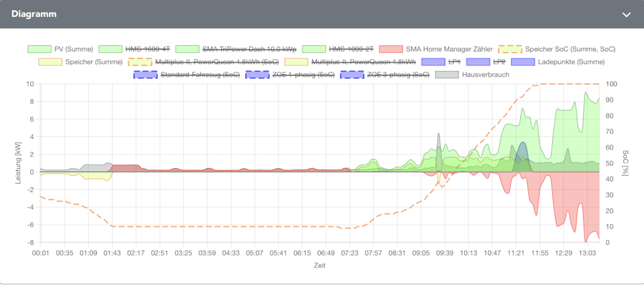Image resolution: width=644 pixels, height=287 pixels.
Task: Show the HMS-1600-4T dataset
Action: pyautogui.click(x=135, y=49)
